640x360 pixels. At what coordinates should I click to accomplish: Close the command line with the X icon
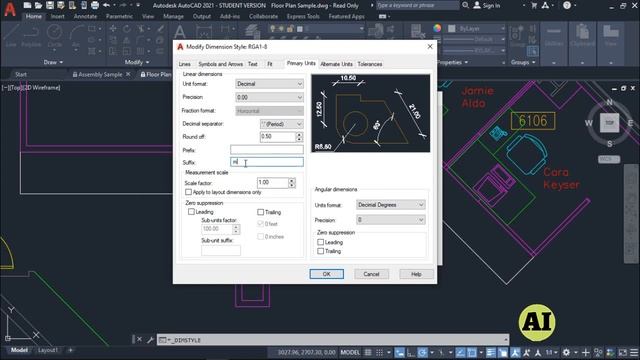(x=139, y=340)
